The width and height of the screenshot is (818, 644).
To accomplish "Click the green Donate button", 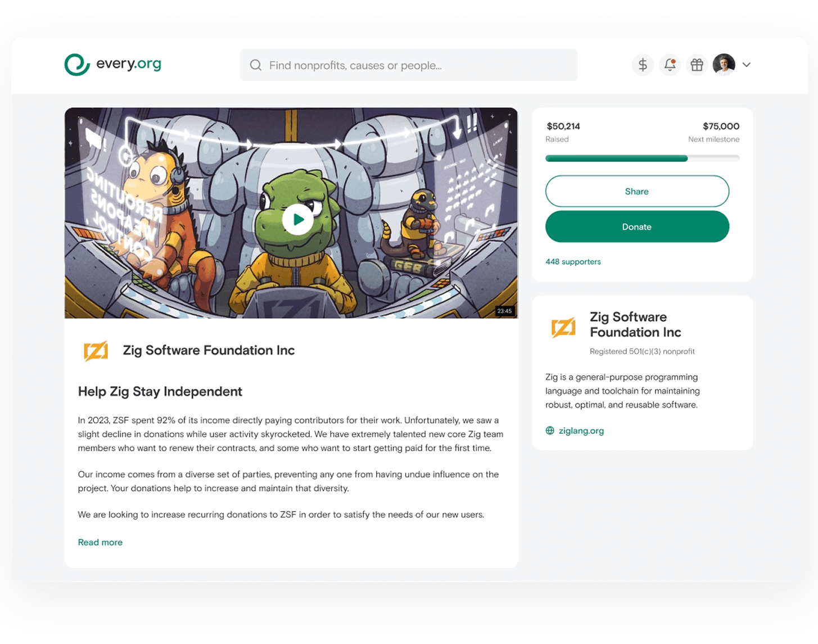I will (x=637, y=226).
